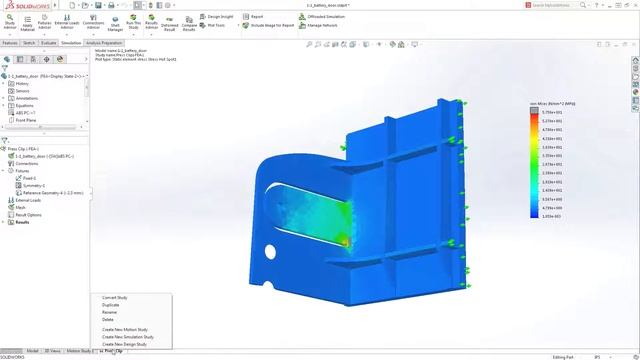Screen dimensions: 640x360
Task: Select the Symmetry-1 fixture item
Action: click(30, 186)
